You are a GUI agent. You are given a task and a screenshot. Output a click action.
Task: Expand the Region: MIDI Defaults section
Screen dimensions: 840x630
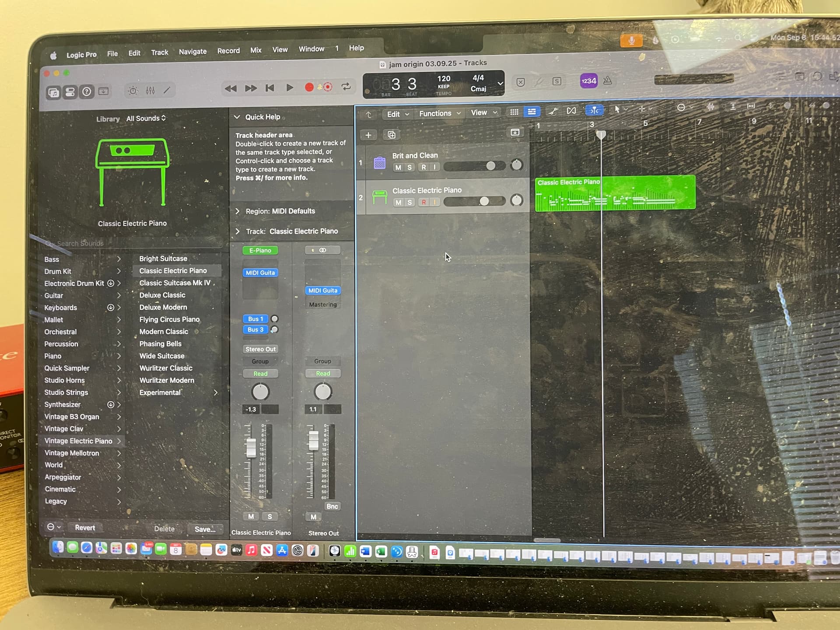point(238,211)
